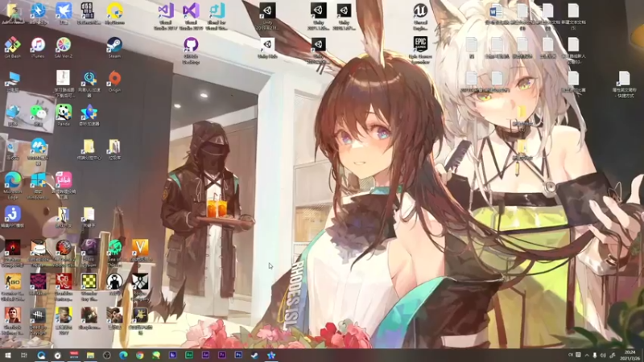
Task: Open the Unity 2019.4.21f shortcut
Action: [x=267, y=16]
